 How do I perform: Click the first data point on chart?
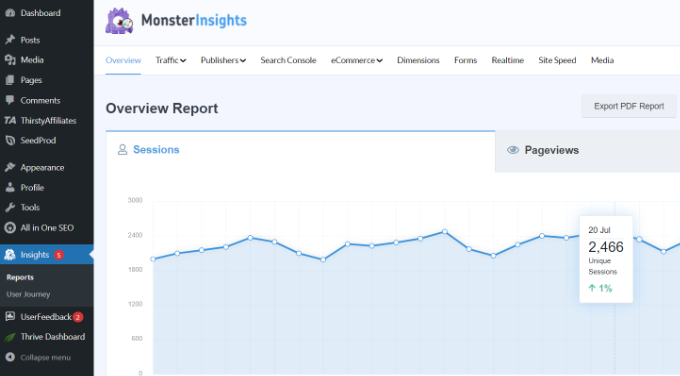153,259
